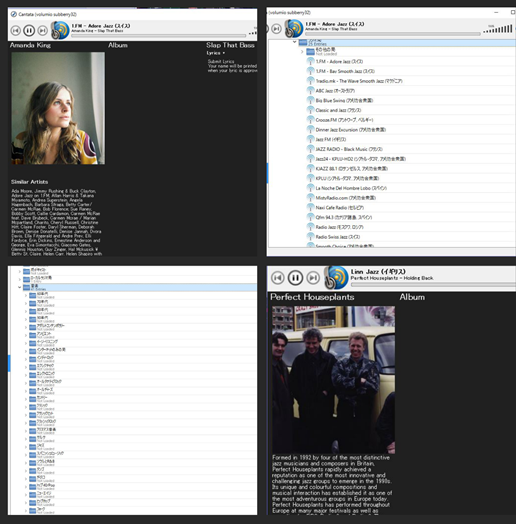Click the antenna icon of 1.FM - Adore Jazz
This screenshot has width=516, height=524.
(x=310, y=61)
